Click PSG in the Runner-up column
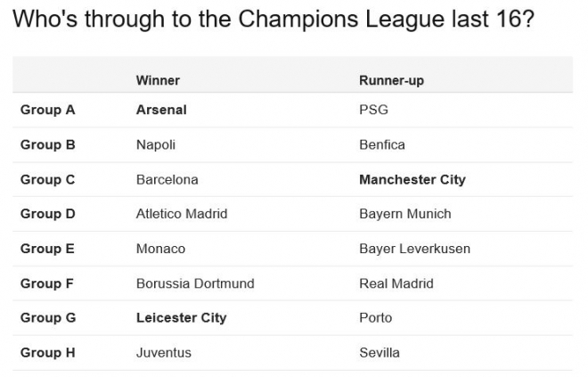Viewport: 588px width, 377px height. (x=373, y=110)
